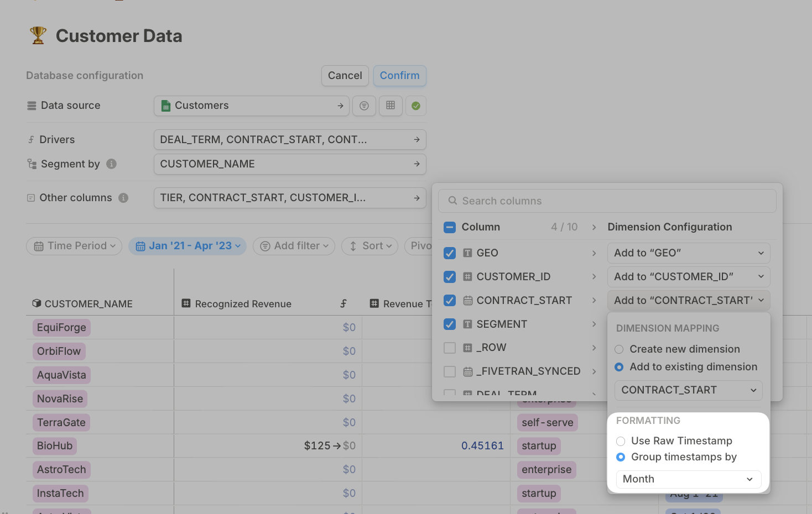The width and height of the screenshot is (812, 514).
Task: Check the _FIVETRAN_SYNCED column checkbox
Action: [x=450, y=371]
